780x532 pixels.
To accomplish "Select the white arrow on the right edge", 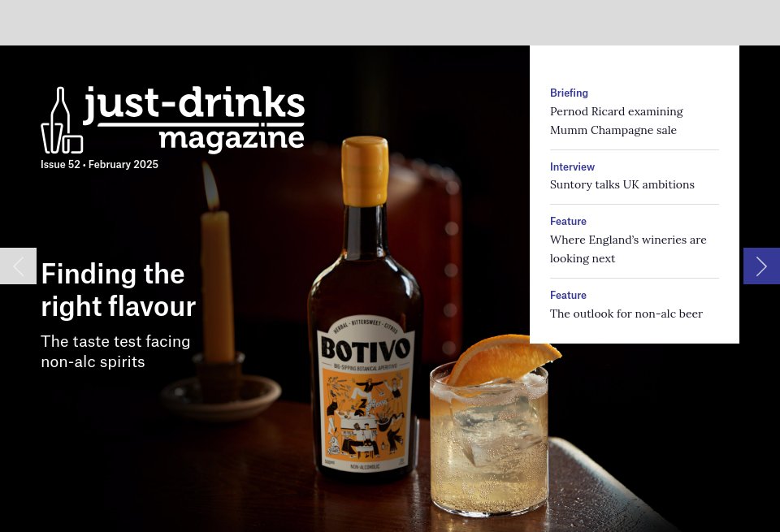I will pyautogui.click(x=761, y=266).
